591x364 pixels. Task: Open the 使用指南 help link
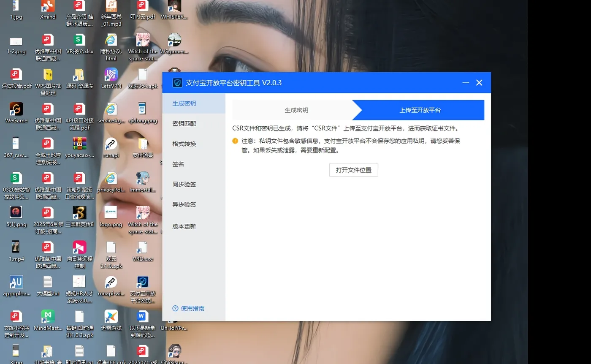tap(189, 309)
